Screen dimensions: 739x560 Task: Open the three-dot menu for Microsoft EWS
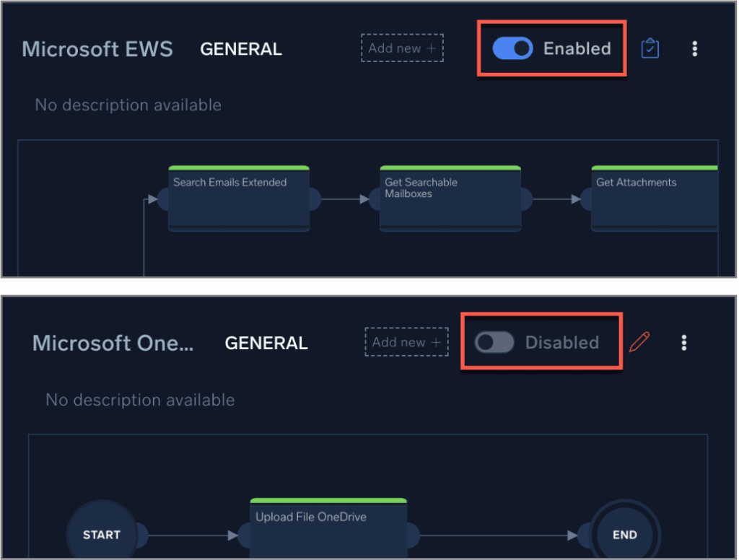(694, 48)
